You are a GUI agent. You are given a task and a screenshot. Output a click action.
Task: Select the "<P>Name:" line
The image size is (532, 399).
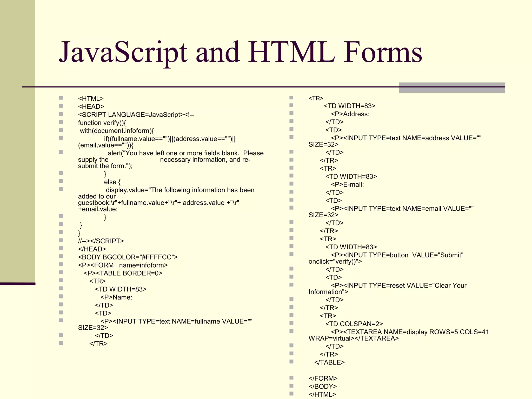pos(116,297)
